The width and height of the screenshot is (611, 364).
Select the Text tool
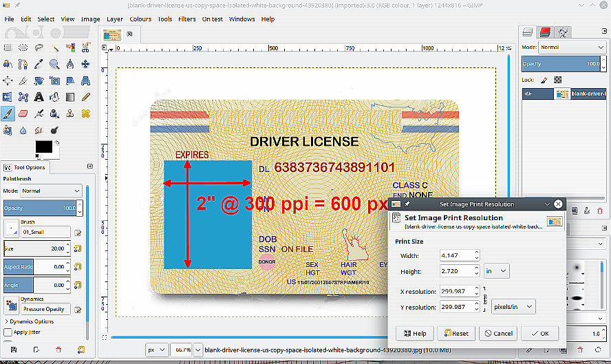pyautogui.click(x=39, y=97)
